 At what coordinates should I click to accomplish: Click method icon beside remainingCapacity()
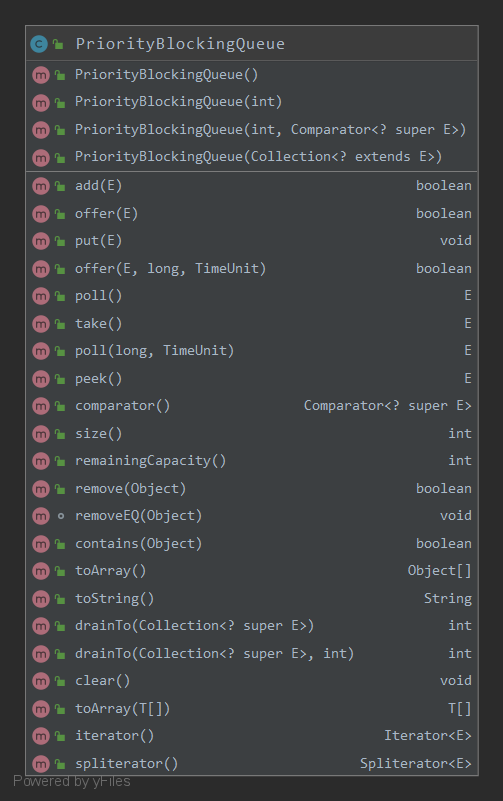tap(40, 461)
